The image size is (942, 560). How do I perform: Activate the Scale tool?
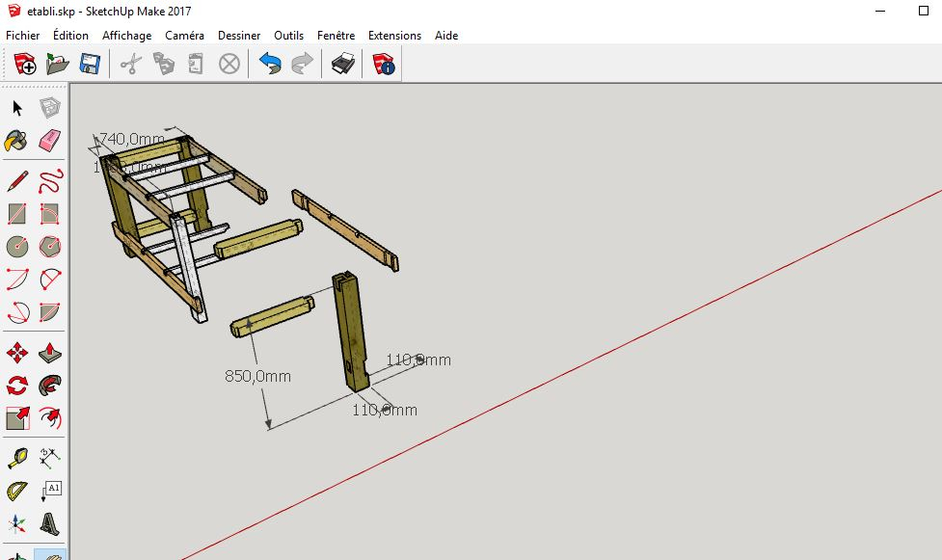(x=17, y=418)
